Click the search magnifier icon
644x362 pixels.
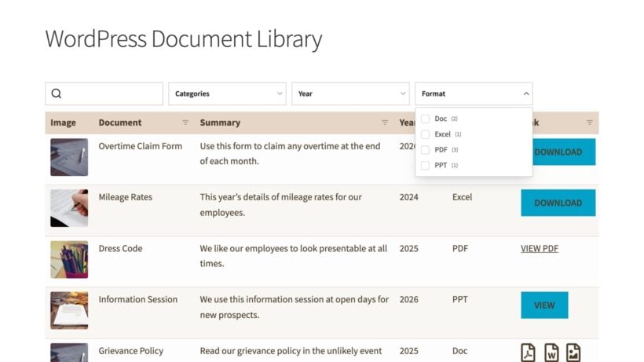tap(57, 93)
